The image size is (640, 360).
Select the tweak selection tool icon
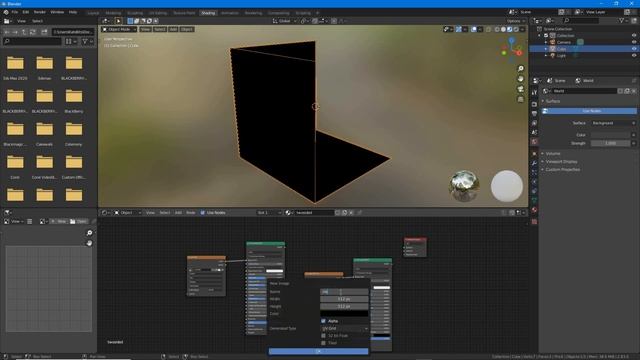(118, 21)
